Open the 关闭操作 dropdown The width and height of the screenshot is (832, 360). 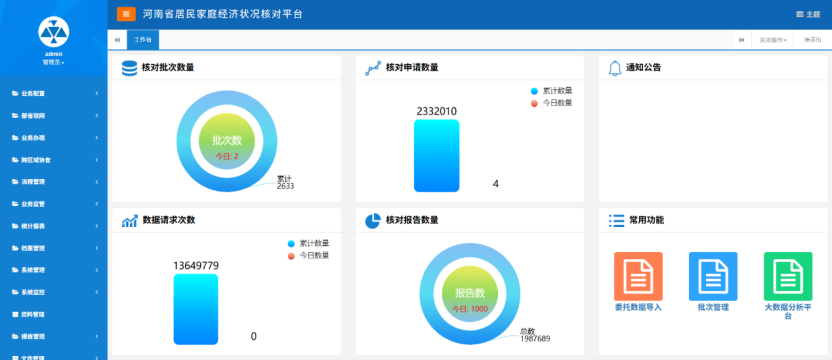(773, 40)
